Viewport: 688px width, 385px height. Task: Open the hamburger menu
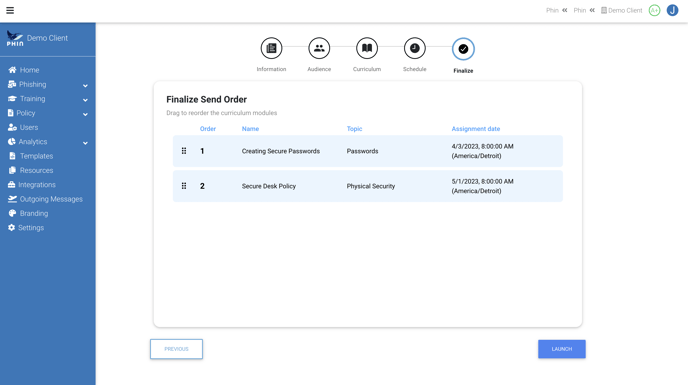(x=10, y=10)
